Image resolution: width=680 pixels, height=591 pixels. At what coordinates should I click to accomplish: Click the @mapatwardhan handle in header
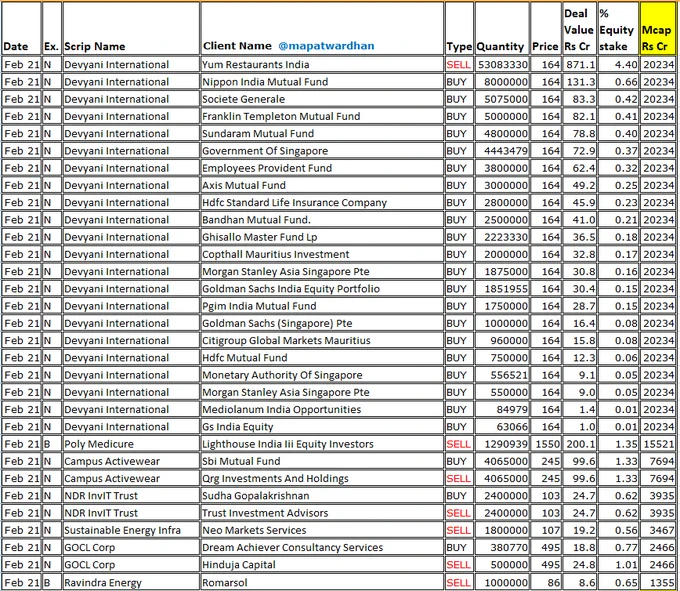point(326,46)
